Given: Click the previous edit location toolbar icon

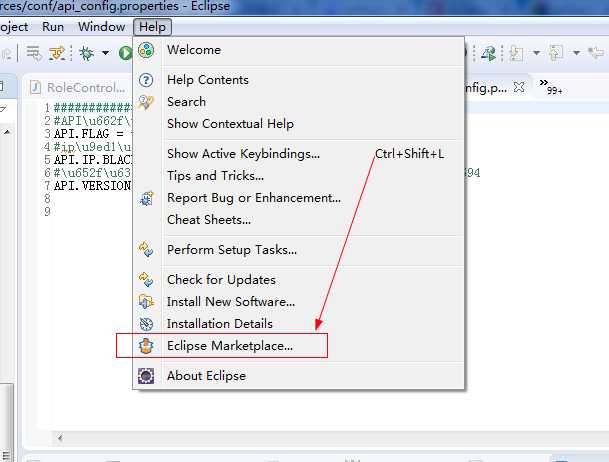Looking at the screenshot, I should (x=516, y=53).
